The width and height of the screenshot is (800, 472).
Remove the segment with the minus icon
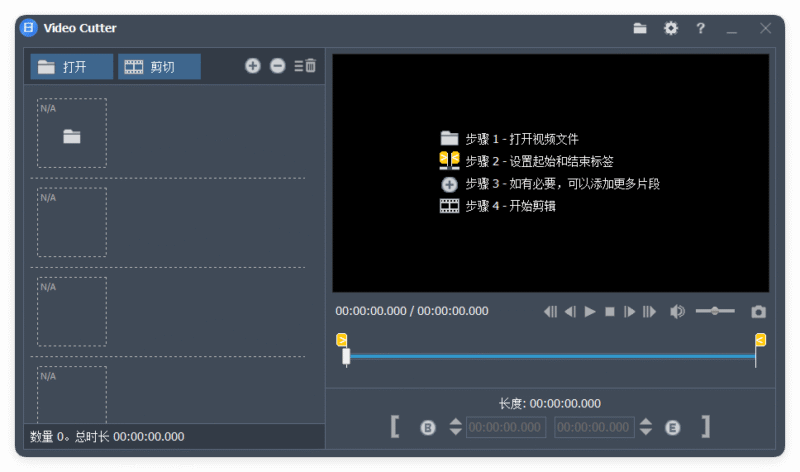click(x=278, y=66)
